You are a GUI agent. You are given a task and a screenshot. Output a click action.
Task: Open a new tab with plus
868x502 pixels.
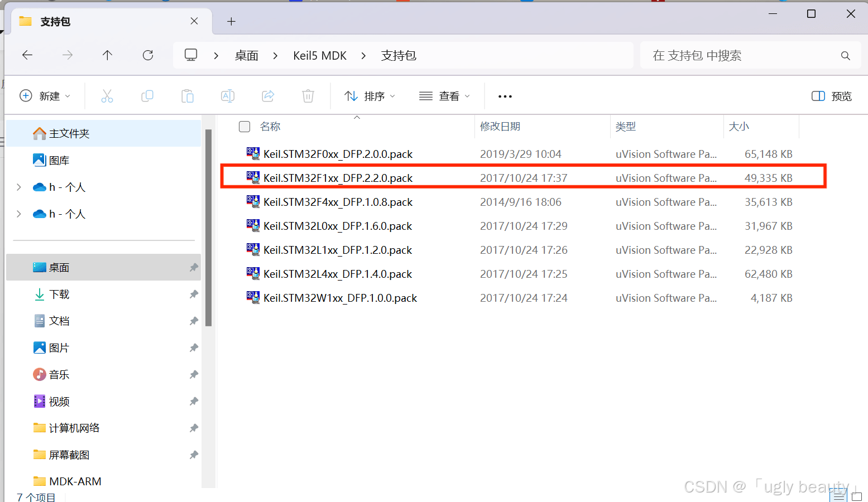pyautogui.click(x=231, y=22)
